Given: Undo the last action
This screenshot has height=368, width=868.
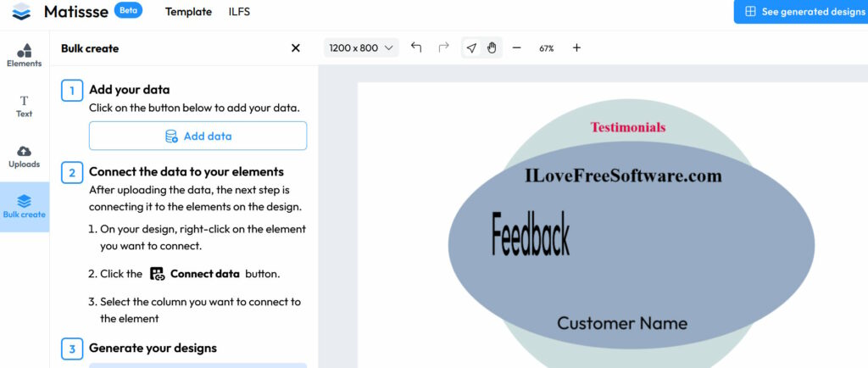Looking at the screenshot, I should 416,47.
